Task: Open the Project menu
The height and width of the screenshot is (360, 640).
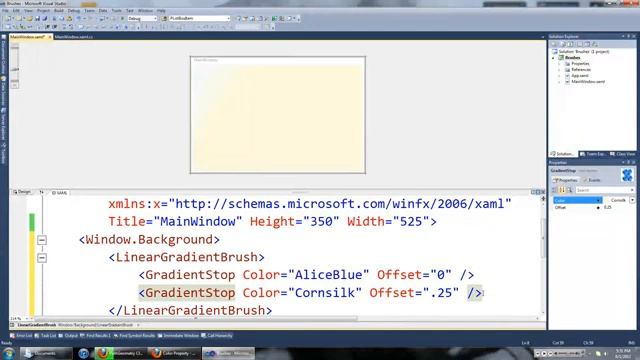Action: 43,11
